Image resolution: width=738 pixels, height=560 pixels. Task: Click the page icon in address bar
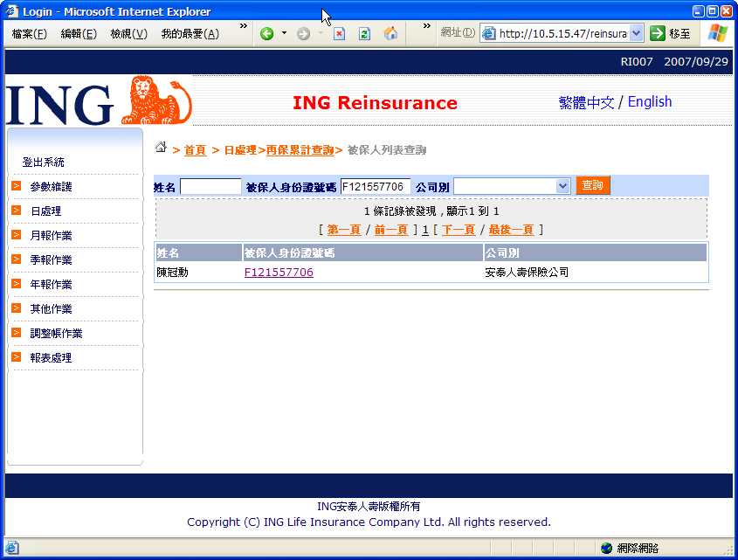tap(489, 33)
